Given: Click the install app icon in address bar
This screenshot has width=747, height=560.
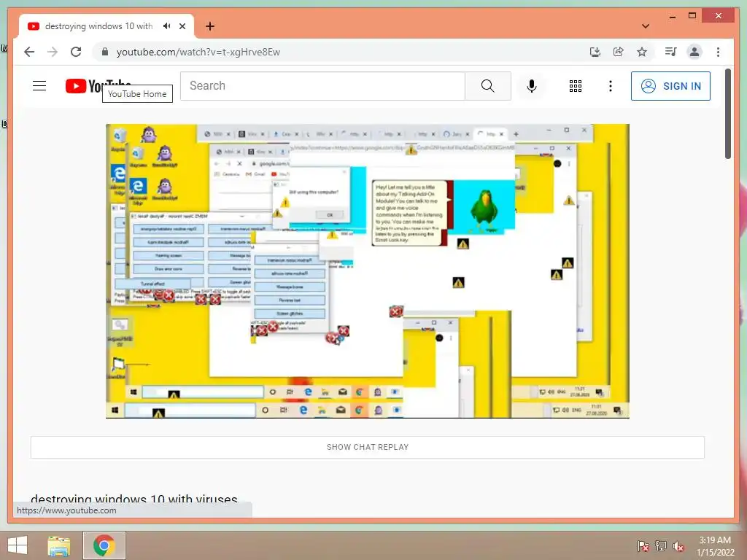Looking at the screenshot, I should pos(595,52).
